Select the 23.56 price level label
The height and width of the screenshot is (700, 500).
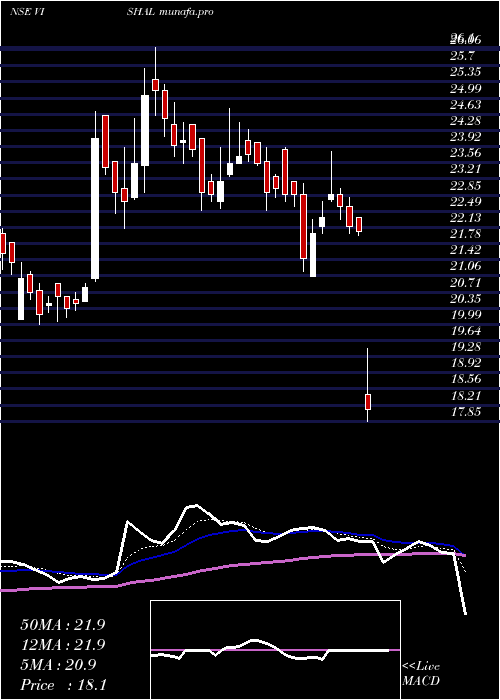(466, 153)
